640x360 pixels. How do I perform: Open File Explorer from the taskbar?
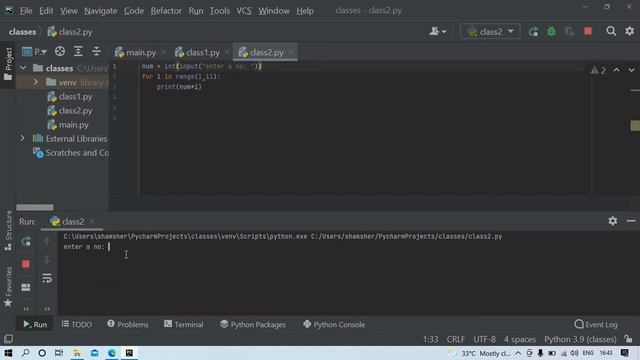pos(77,353)
